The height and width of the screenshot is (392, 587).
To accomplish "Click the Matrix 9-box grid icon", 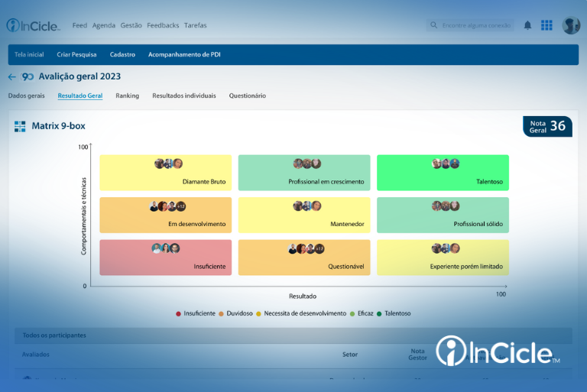I will [20, 126].
